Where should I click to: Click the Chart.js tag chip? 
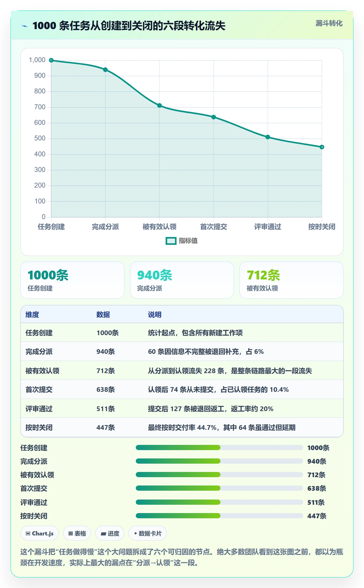pos(40,533)
